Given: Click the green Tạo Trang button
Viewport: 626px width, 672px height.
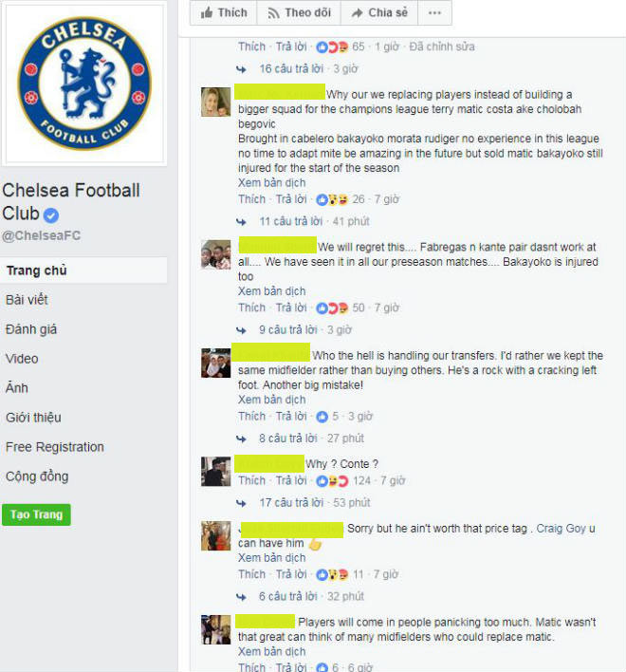Looking at the screenshot, I should tap(36, 514).
